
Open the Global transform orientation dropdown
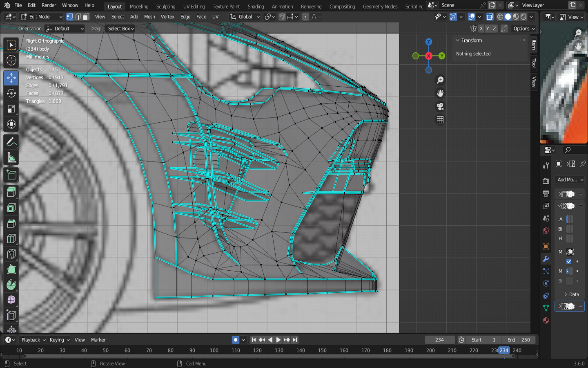point(245,17)
